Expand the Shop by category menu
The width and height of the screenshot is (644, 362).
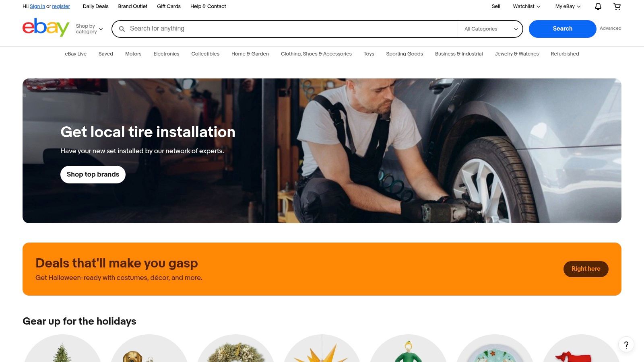tap(89, 29)
